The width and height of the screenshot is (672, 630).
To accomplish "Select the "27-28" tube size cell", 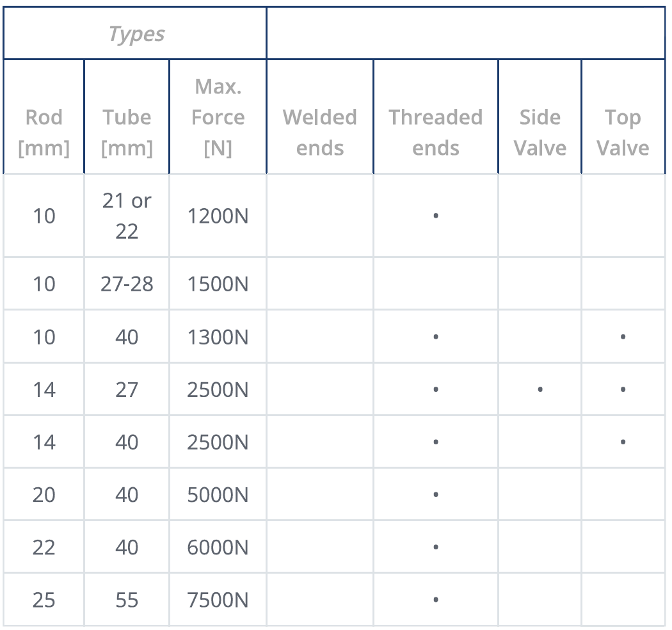I will (127, 284).
